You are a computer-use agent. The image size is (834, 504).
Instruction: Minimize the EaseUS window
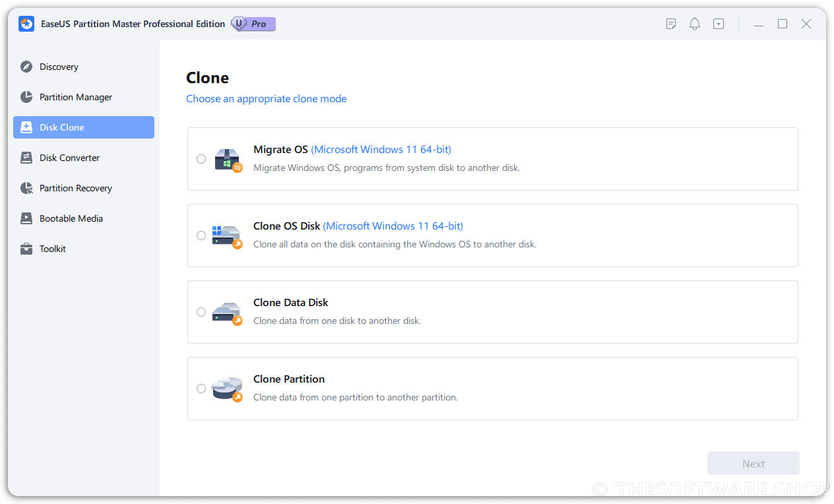coord(759,24)
